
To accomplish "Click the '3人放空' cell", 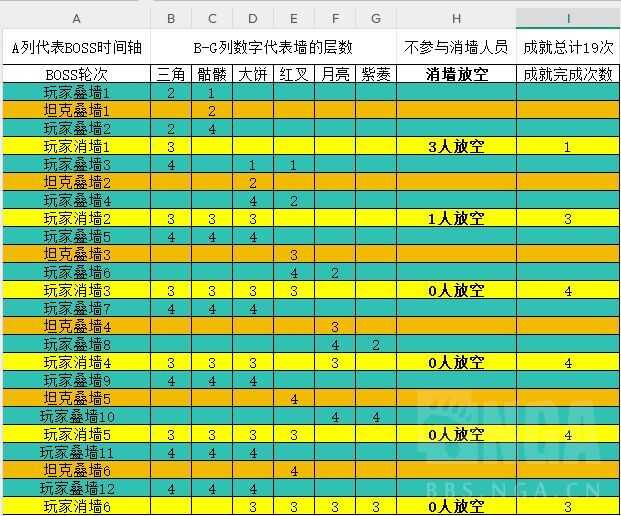I will (x=457, y=146).
